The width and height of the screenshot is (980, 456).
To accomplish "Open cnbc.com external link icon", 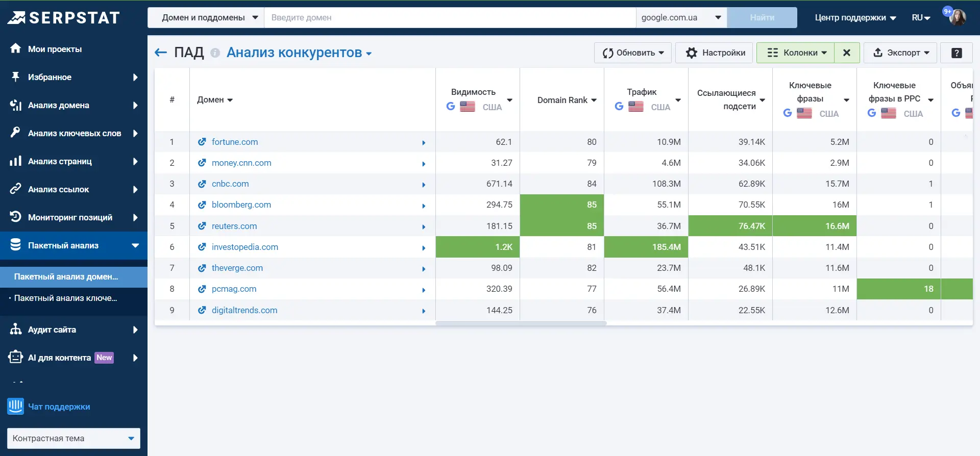I will point(202,184).
